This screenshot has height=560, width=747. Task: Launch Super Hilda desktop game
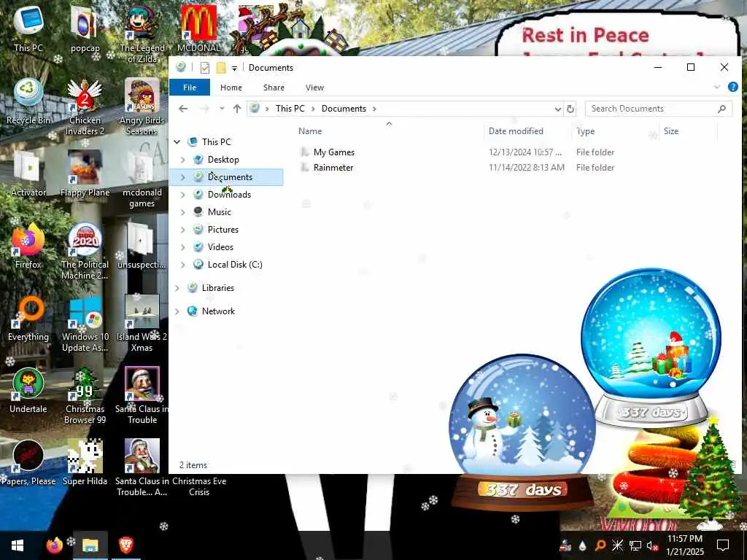[x=85, y=463]
